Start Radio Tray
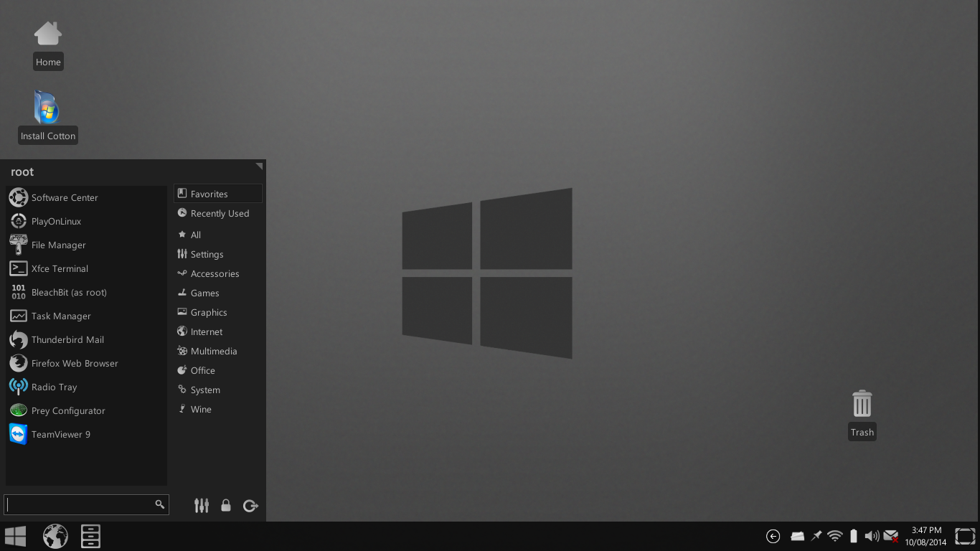 coord(86,387)
